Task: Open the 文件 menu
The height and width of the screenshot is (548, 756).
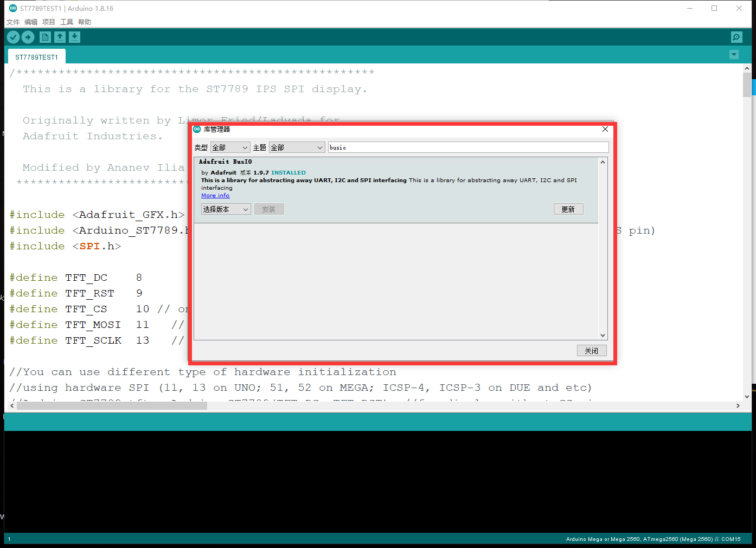Action: click(x=13, y=22)
